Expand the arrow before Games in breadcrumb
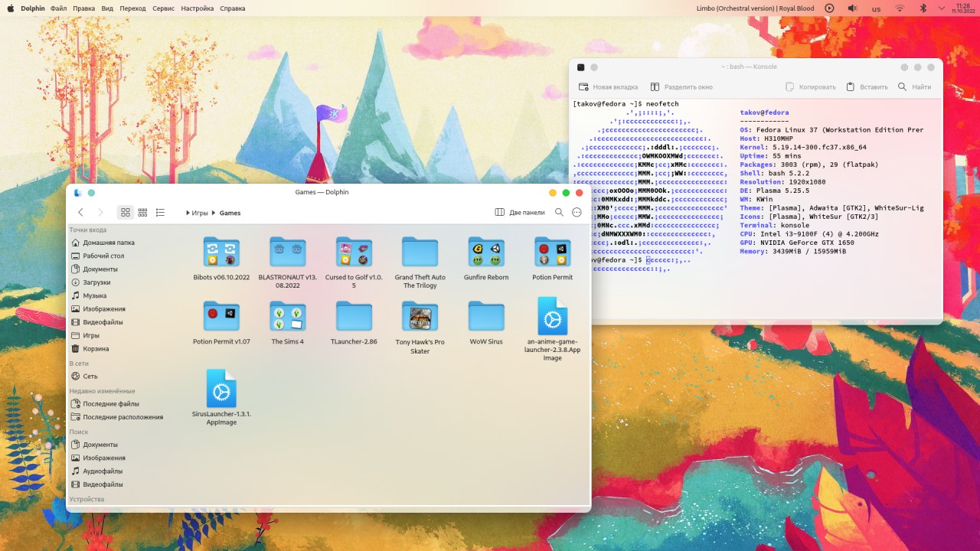This screenshot has width=980, height=551. (x=215, y=213)
